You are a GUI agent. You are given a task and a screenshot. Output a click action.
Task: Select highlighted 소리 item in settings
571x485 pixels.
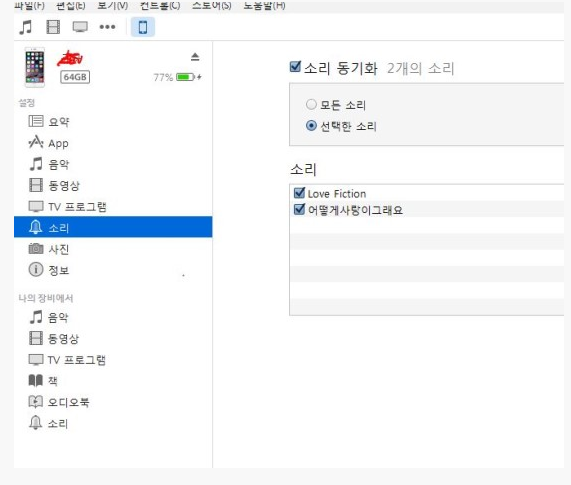113,227
